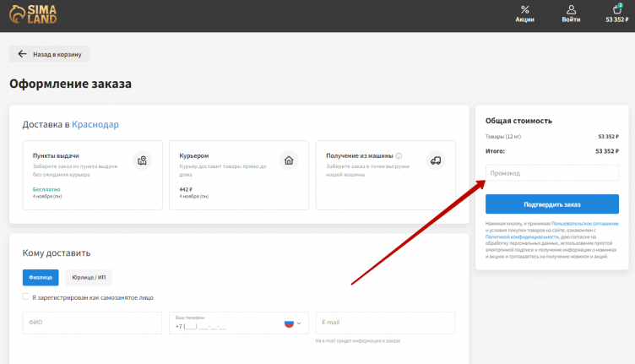The width and height of the screenshot is (635, 364).
Task: Click the ФИО name field
Action: (x=92, y=323)
